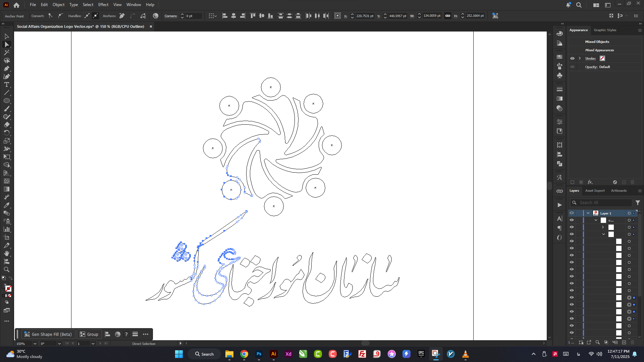This screenshot has height=362, width=644.
Task: Select the Direct Selection tool
Action: (x=7, y=44)
